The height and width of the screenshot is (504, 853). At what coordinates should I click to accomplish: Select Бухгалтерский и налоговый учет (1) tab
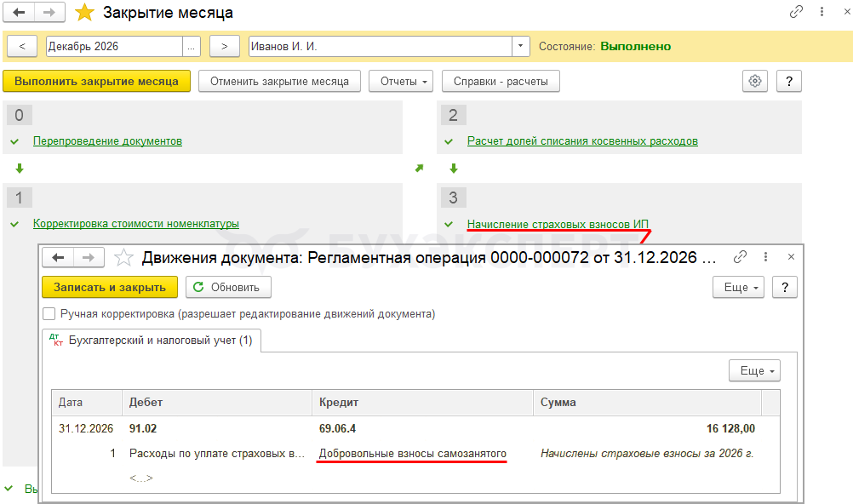tap(152, 341)
